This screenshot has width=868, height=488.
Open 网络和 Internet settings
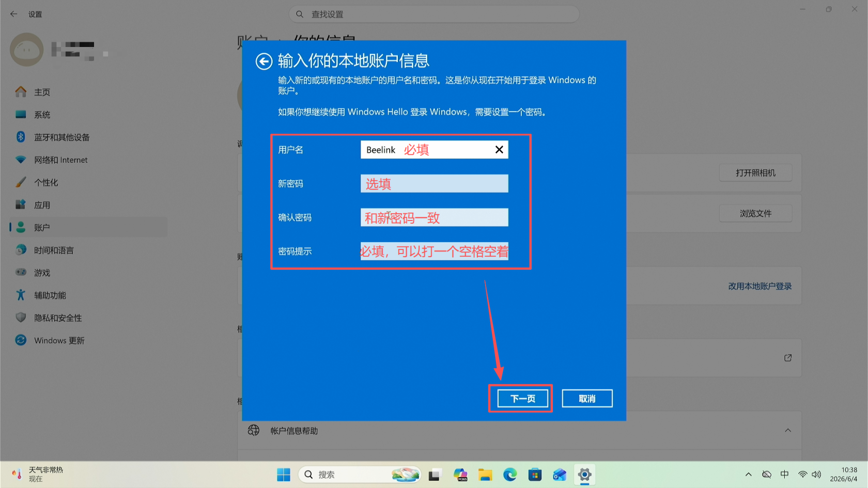[x=88, y=160]
